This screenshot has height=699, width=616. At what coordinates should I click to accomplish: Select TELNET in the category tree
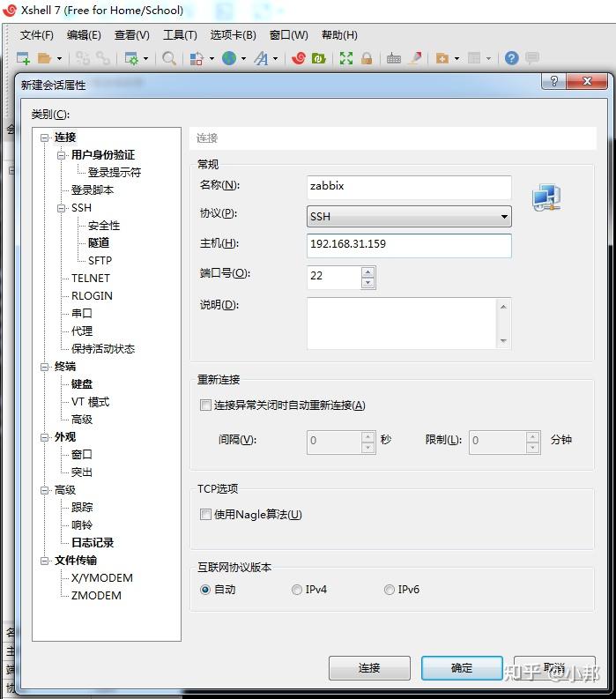[91, 279]
